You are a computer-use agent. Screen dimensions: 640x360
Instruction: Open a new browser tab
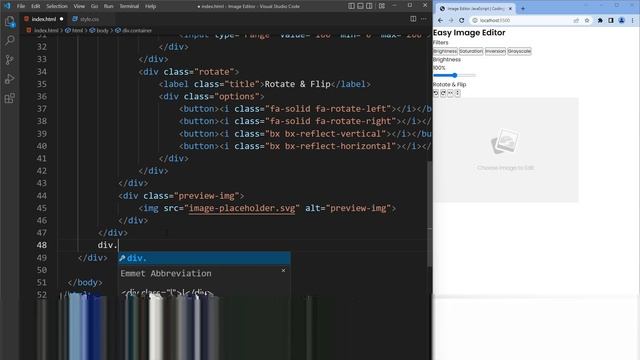523,9
